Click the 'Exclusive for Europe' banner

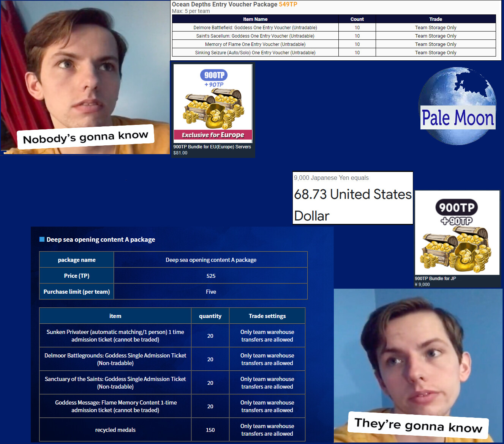213,135
